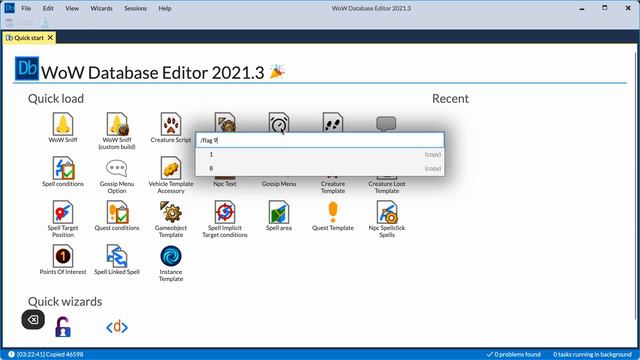Screen dimensions: 640x360
Task: Open the View menu
Action: tap(72, 8)
